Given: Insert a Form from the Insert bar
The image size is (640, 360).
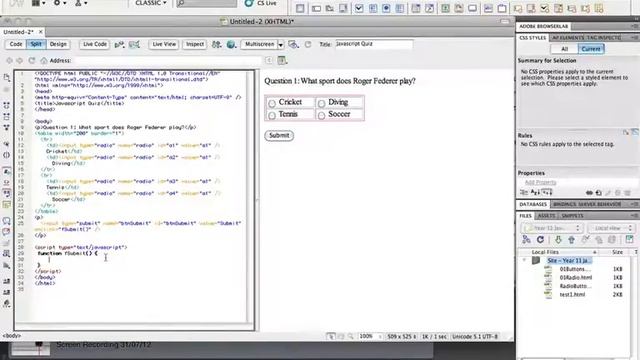Looking at the screenshot, I should (x=300, y=8).
